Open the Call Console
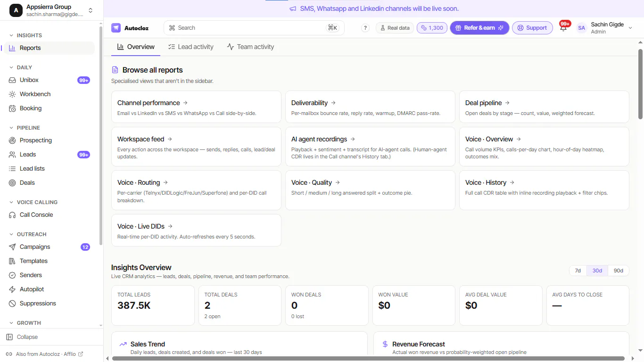This screenshot has width=644, height=362. [x=50, y=215]
